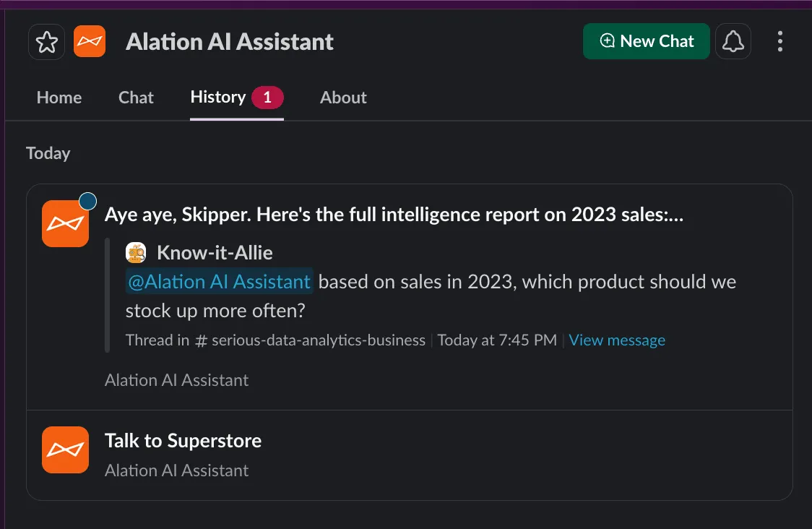This screenshot has height=529, width=812.
Task: Go to the About tab
Action: click(343, 98)
